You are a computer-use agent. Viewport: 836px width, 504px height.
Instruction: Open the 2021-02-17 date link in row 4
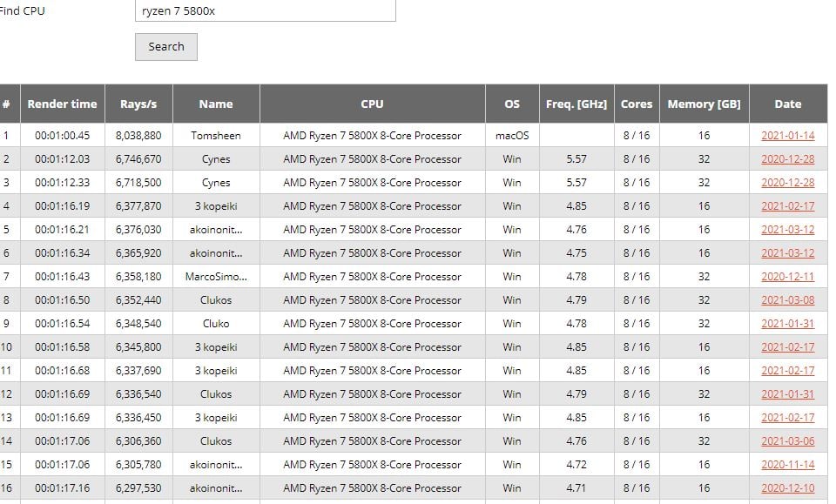(x=788, y=205)
